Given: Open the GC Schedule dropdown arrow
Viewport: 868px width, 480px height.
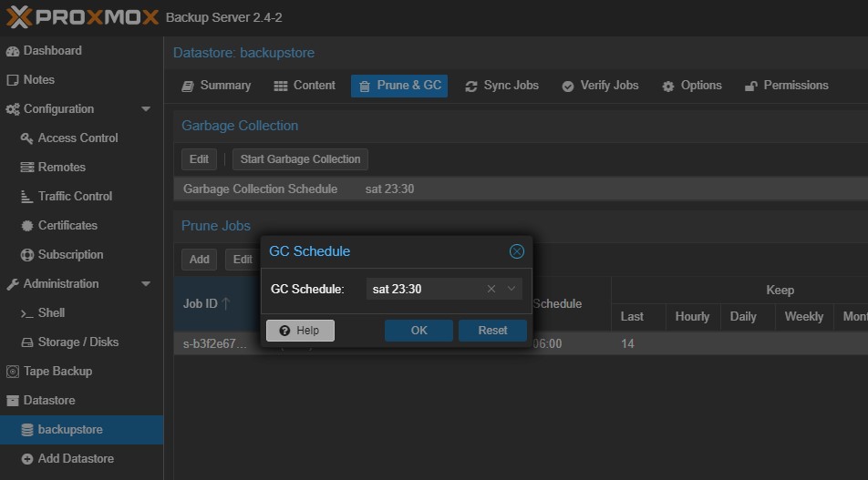Looking at the screenshot, I should (511, 289).
